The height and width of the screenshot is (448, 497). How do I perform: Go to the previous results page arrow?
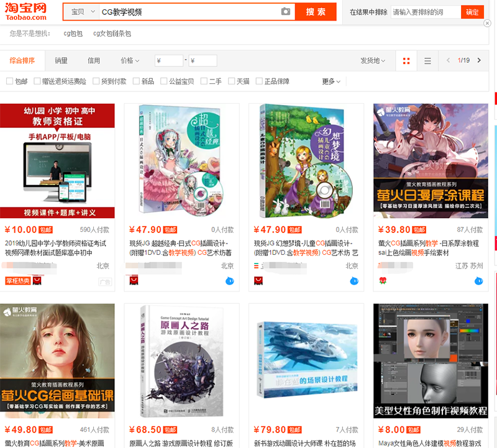click(x=448, y=60)
